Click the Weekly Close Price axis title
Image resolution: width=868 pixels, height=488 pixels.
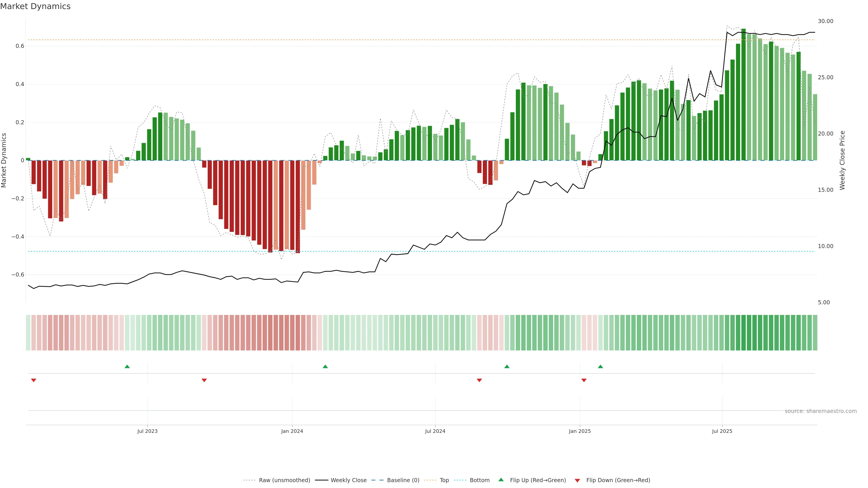click(x=842, y=160)
